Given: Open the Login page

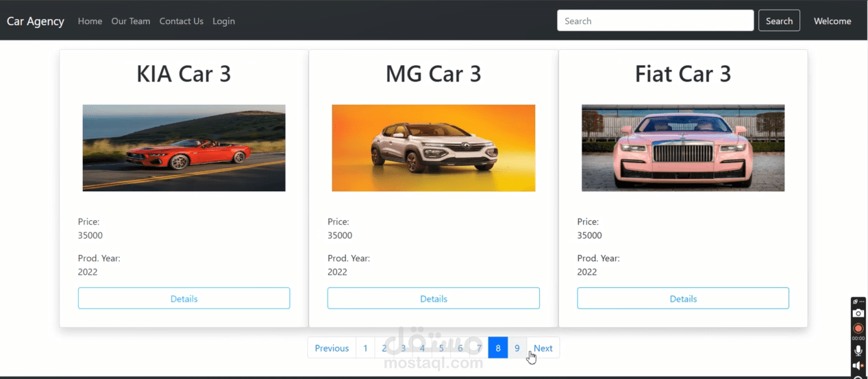Looking at the screenshot, I should 223,21.
